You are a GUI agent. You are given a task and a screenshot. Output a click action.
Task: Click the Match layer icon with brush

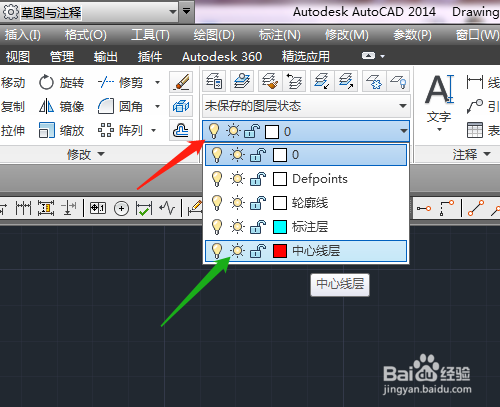[270, 81]
